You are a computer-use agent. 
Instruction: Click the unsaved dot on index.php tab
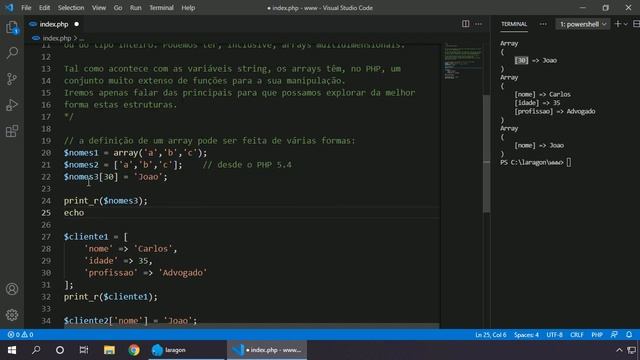(76, 24)
